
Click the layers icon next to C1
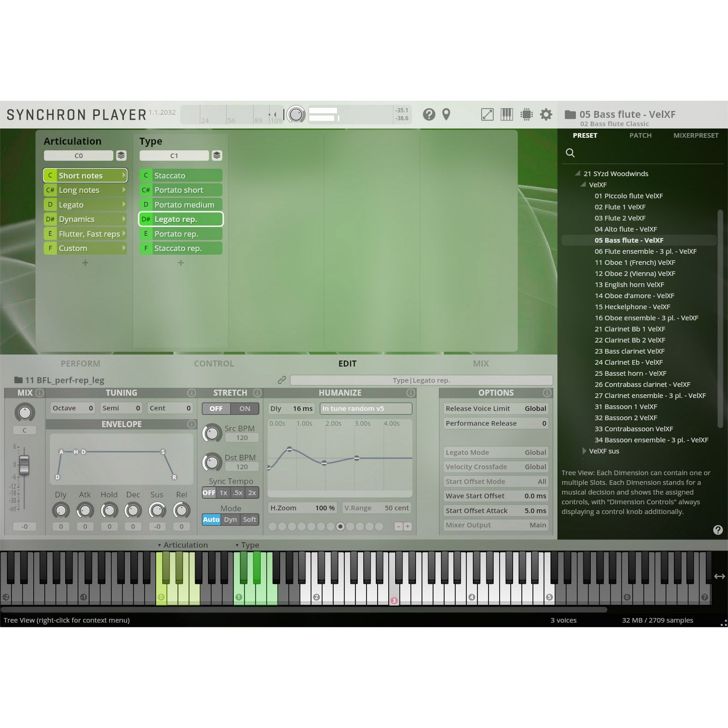pos(217,155)
